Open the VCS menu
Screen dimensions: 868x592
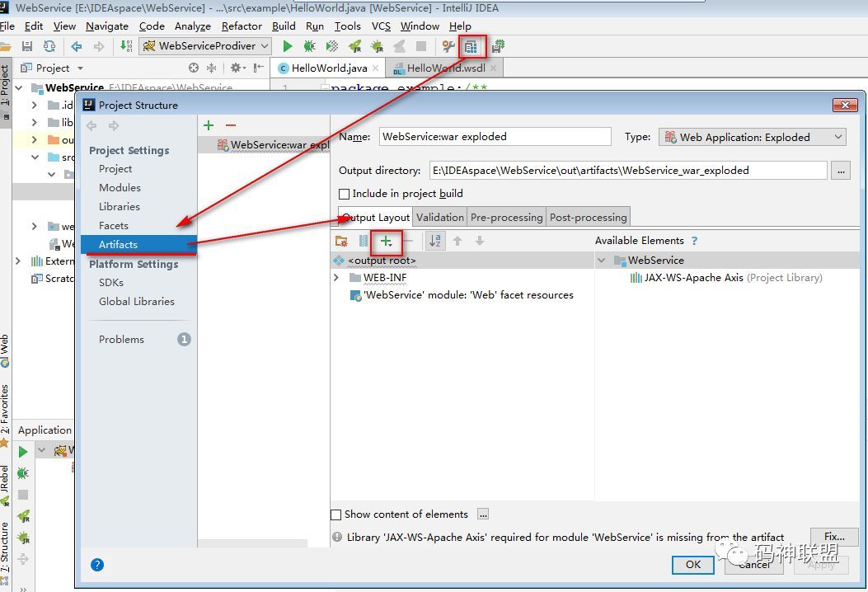click(x=381, y=26)
